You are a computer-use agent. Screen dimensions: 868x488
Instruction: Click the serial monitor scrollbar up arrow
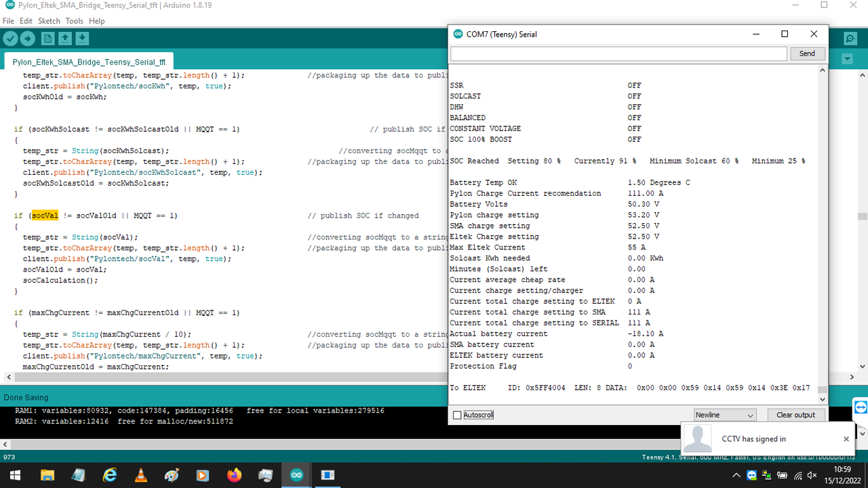click(x=823, y=70)
